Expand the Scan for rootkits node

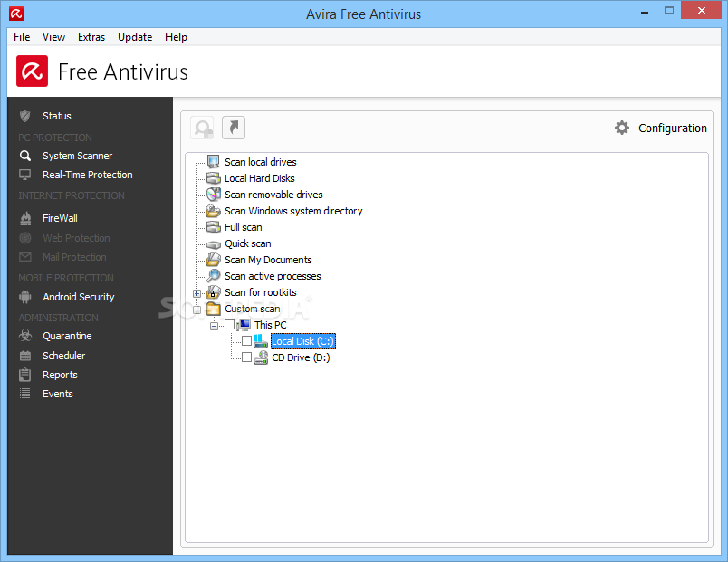pos(196,293)
